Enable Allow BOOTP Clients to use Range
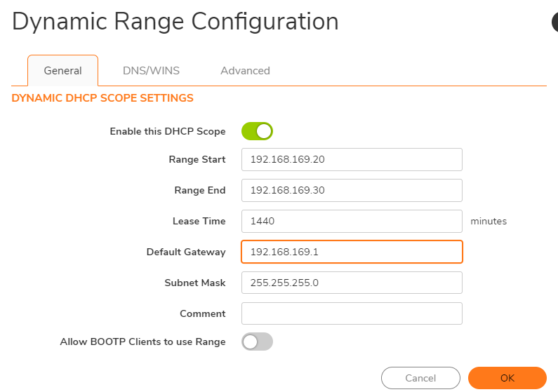 tap(257, 342)
